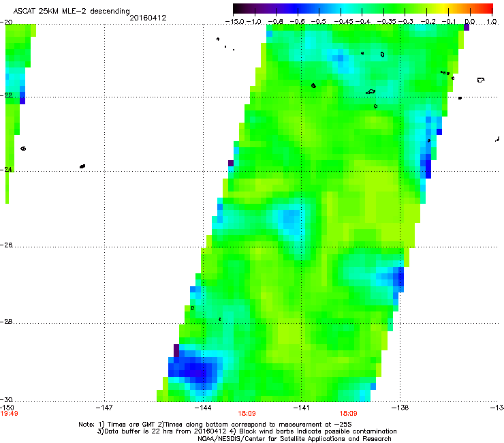Click the note line starting 'Note: 1) Times are GMT'
This screenshot has width=504, height=443.
tap(215, 425)
